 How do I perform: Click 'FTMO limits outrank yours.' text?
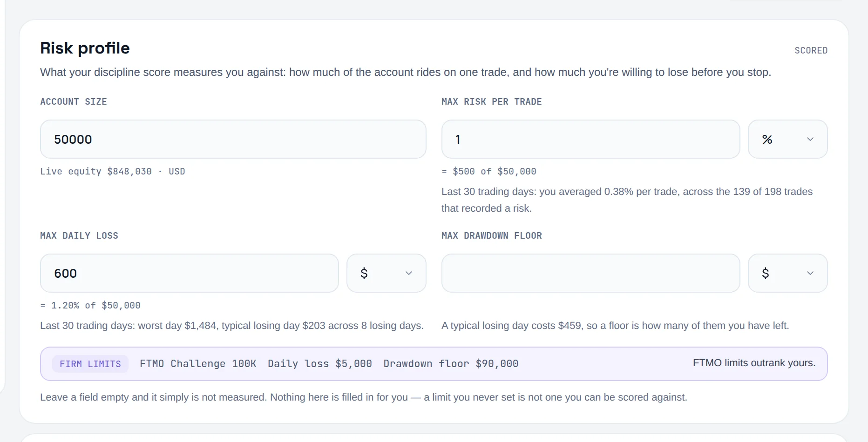pyautogui.click(x=754, y=363)
